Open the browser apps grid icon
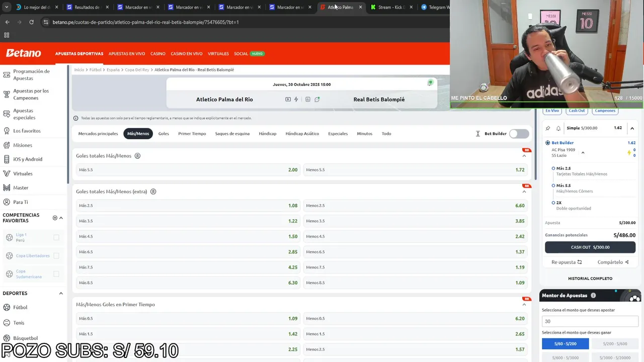This screenshot has width=644, height=362. tap(7, 35)
